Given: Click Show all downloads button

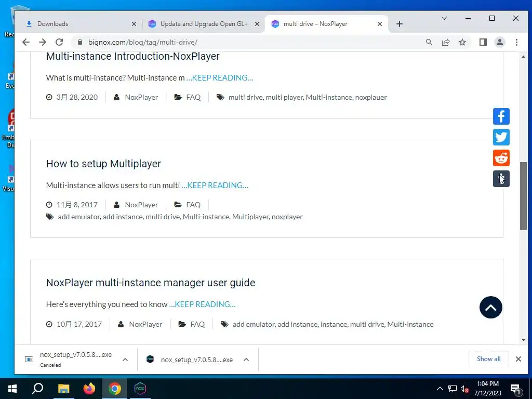Looking at the screenshot, I should pos(488,359).
